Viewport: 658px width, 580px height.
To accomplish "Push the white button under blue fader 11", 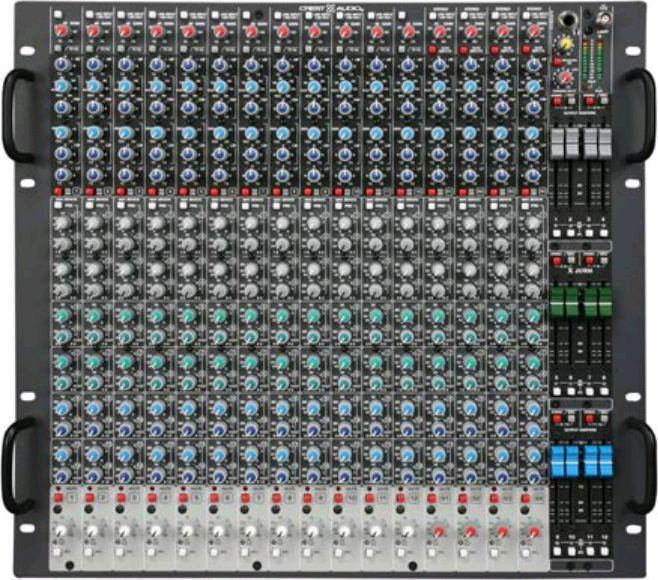I will click(590, 551).
